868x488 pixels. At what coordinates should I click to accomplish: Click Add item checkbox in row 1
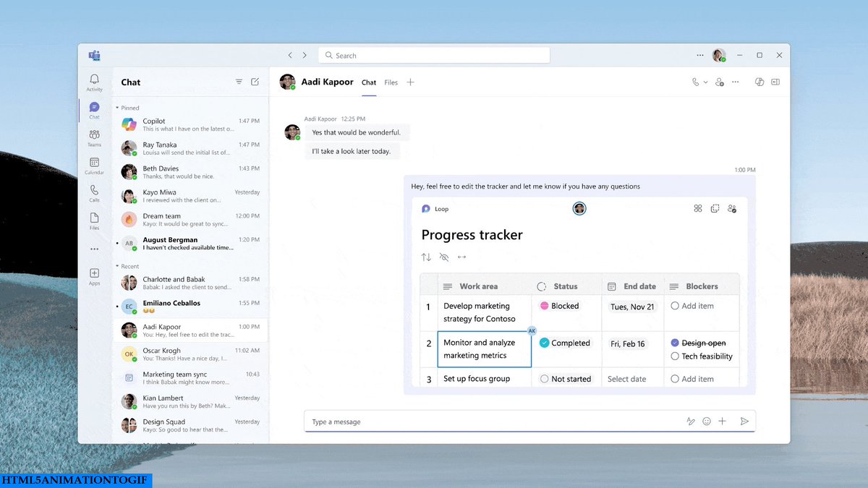coord(675,306)
